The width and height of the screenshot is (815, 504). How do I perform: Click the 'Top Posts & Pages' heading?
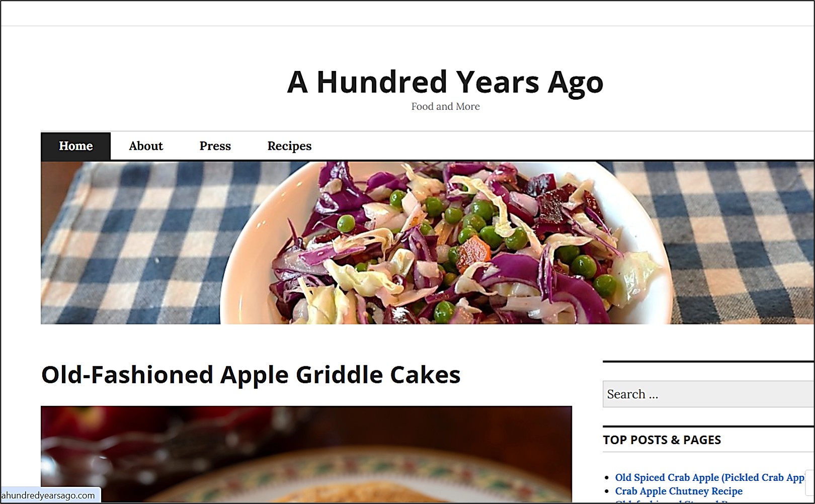coord(661,440)
